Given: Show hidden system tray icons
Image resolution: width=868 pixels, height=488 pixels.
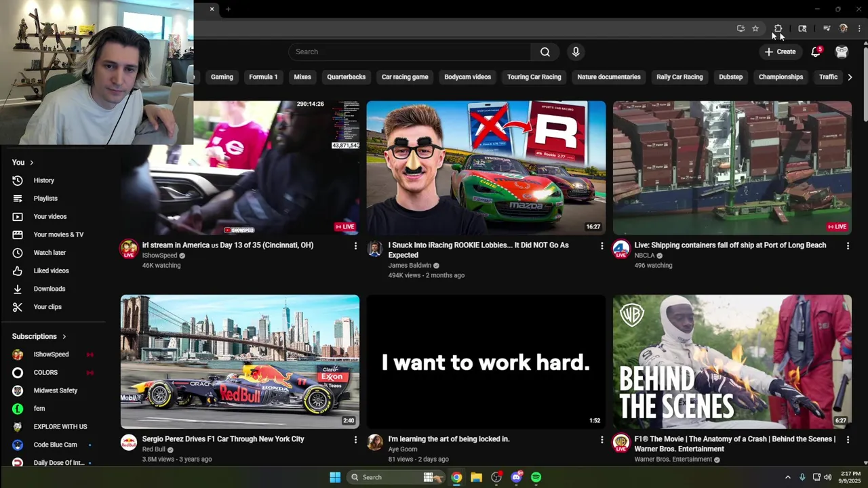Looking at the screenshot, I should click(x=787, y=477).
